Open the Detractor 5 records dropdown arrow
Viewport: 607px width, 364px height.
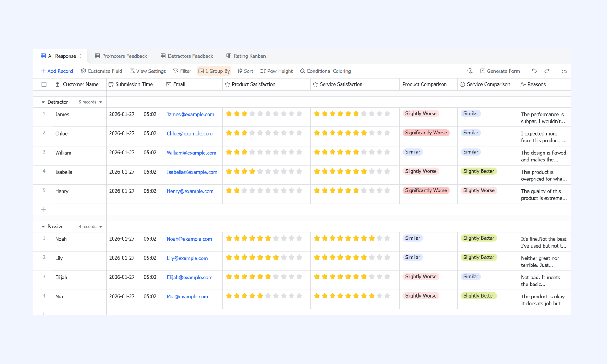pyautogui.click(x=100, y=102)
